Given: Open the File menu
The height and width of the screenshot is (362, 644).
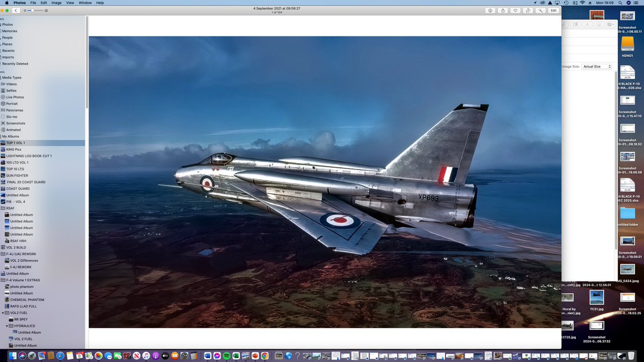Looking at the screenshot, I should (33, 3).
